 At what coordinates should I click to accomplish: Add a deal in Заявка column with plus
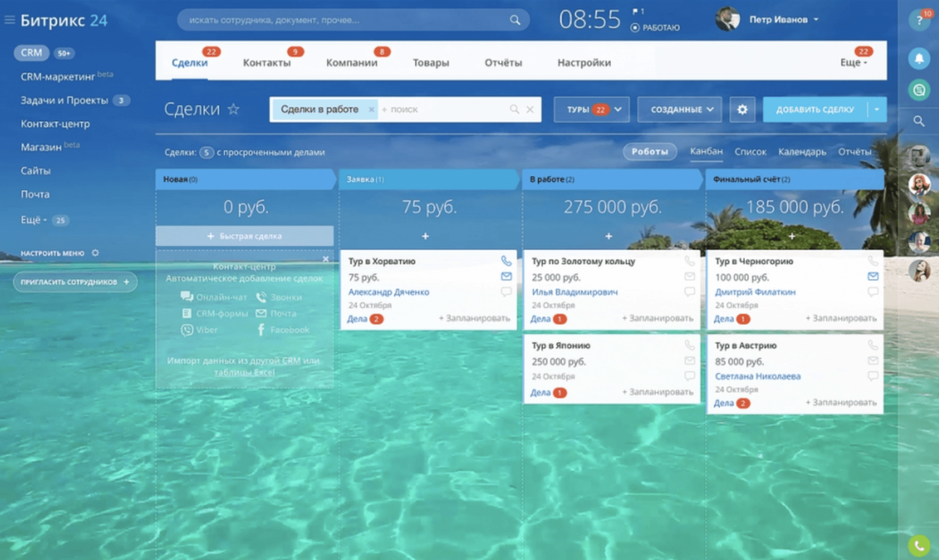(x=425, y=236)
